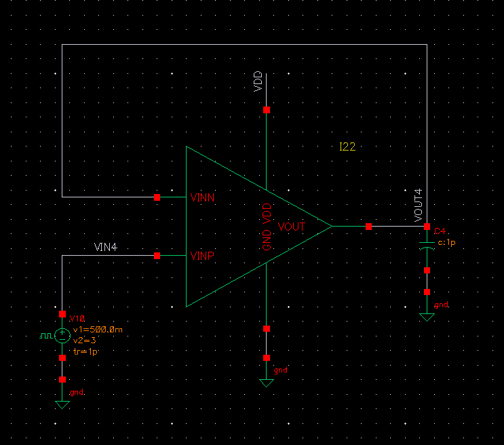Click ground symbol below V10 source

[62, 404]
